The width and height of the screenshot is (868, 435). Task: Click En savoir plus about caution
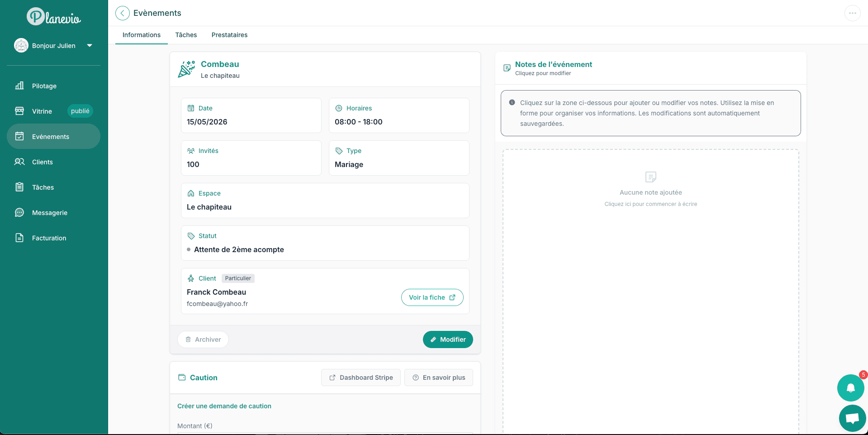(439, 378)
